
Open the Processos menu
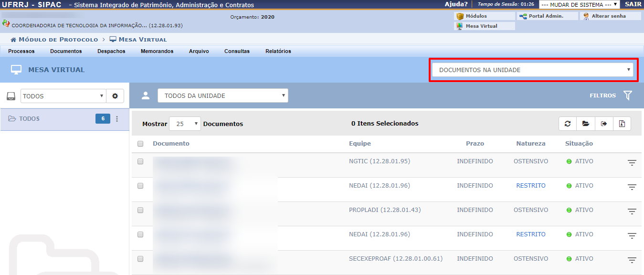click(x=21, y=51)
